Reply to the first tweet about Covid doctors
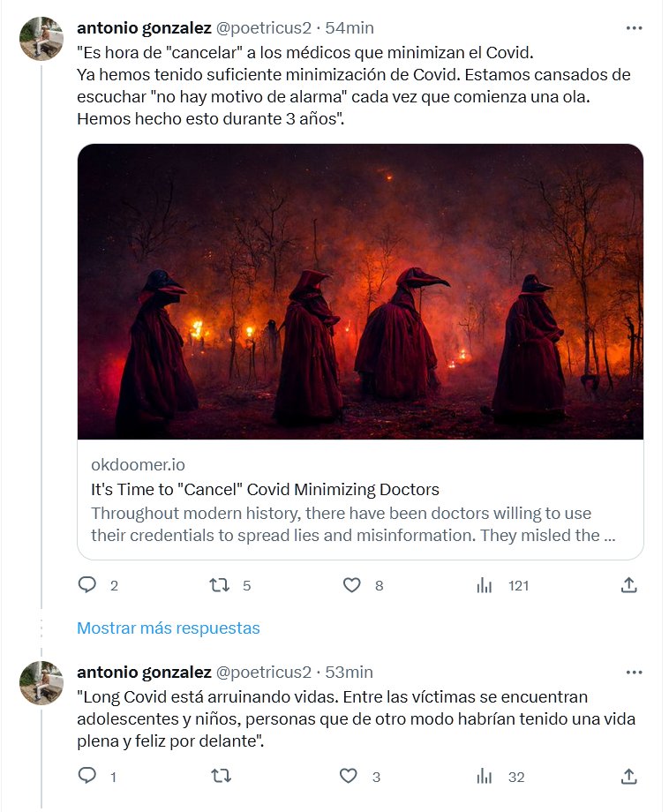 87,584
